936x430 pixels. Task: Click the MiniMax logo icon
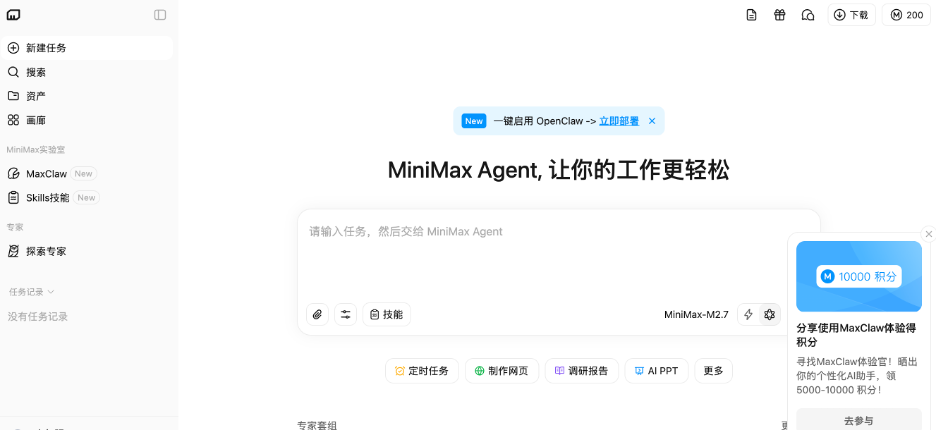pos(13,15)
